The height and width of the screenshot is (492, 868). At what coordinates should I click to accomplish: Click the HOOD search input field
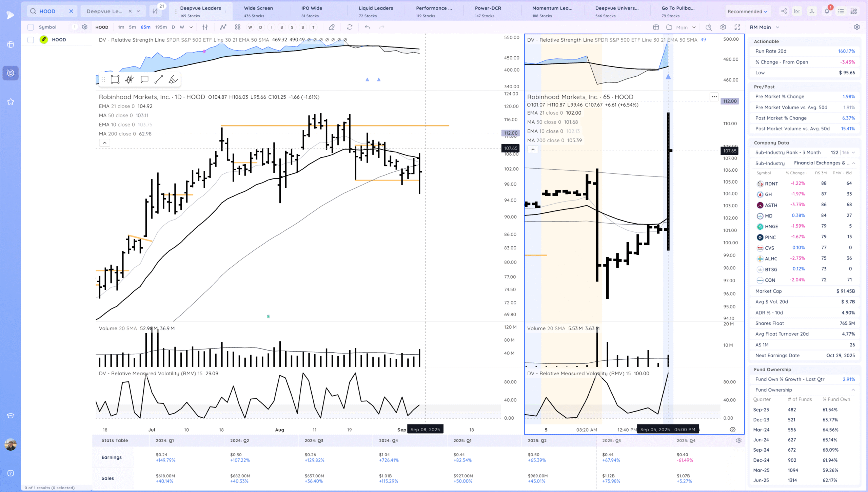coord(52,11)
